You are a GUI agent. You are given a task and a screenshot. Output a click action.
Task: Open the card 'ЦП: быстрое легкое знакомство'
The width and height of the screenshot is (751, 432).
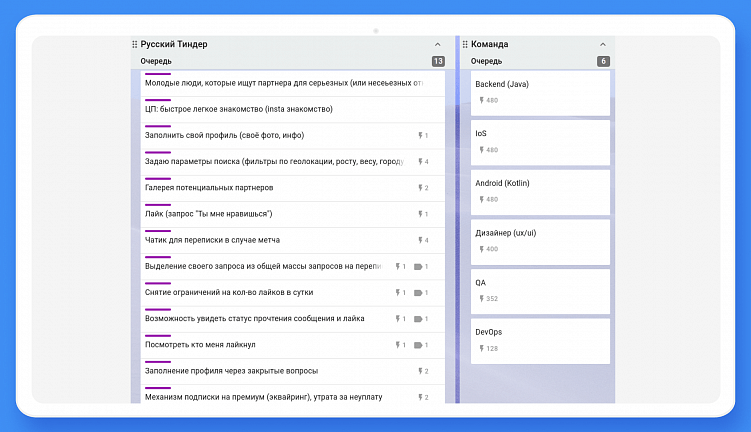(x=293, y=110)
